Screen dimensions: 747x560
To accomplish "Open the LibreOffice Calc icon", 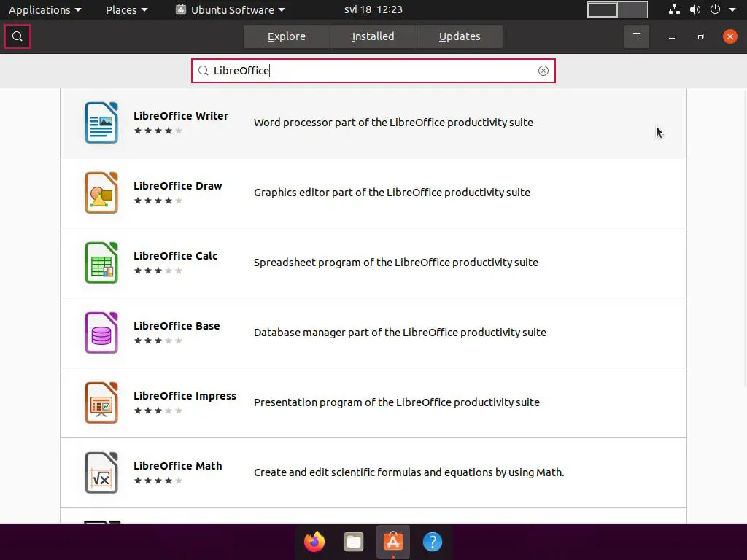I will [101, 262].
